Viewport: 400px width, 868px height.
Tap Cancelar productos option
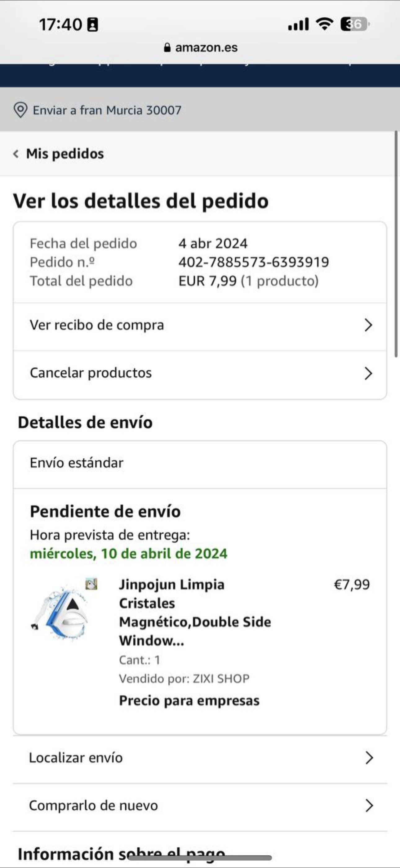point(91,373)
